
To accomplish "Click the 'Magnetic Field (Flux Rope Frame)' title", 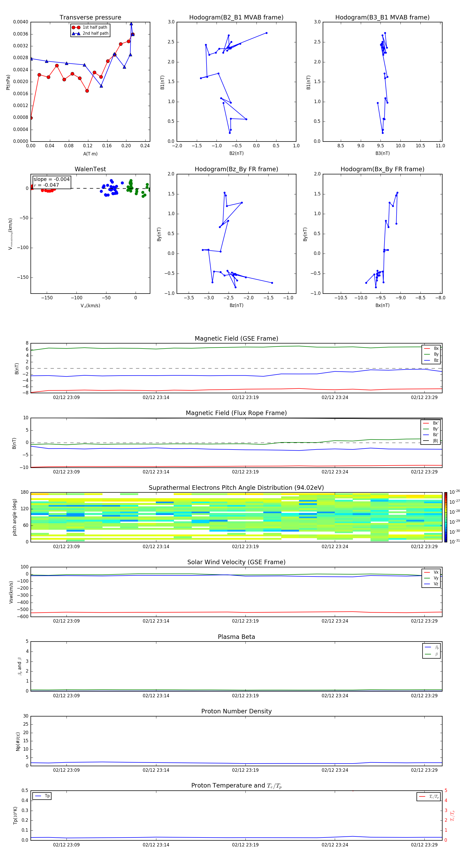I will tap(236, 413).
